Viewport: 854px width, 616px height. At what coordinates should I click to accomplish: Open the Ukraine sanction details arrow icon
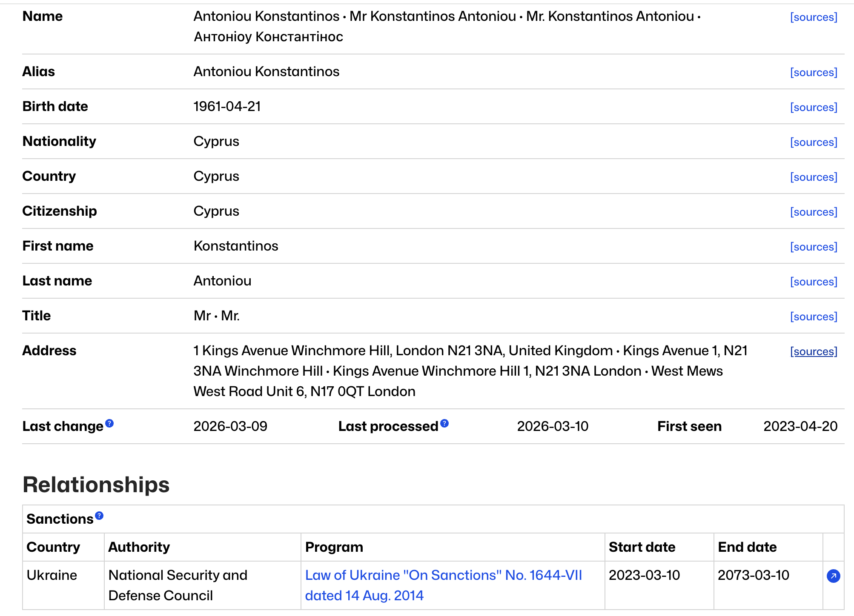pos(833,576)
